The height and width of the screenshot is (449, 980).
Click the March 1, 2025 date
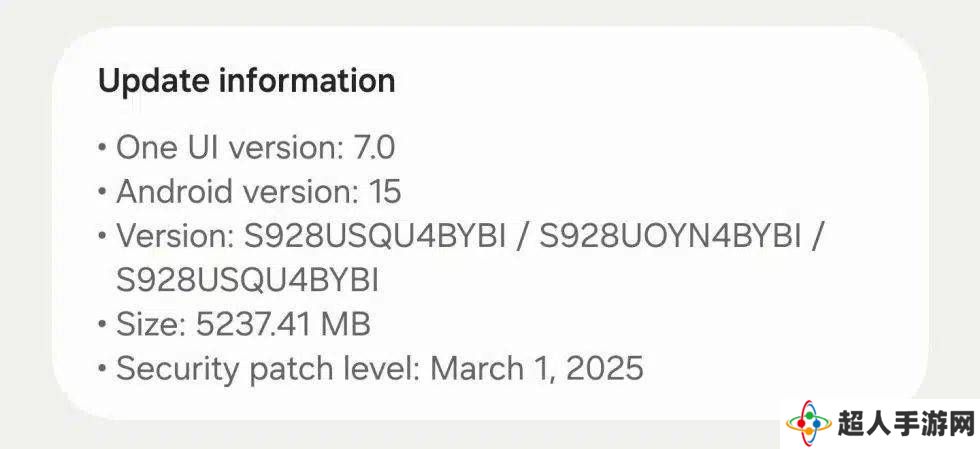pos(537,368)
